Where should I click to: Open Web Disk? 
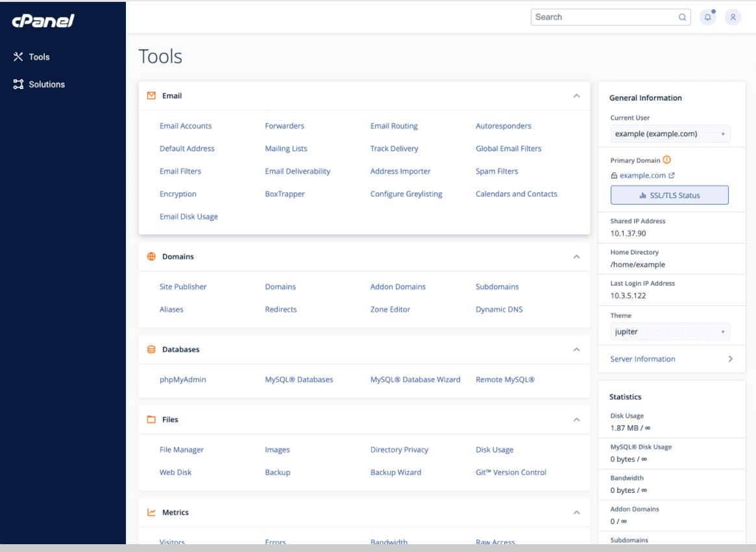coord(175,472)
